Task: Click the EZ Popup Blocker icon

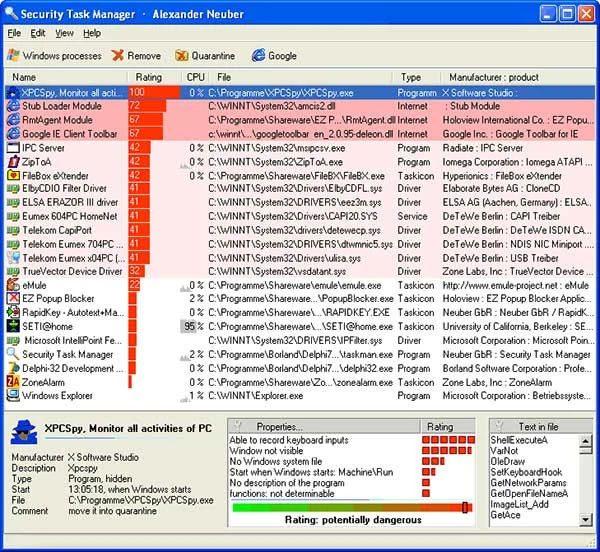Action: pyautogui.click(x=13, y=298)
